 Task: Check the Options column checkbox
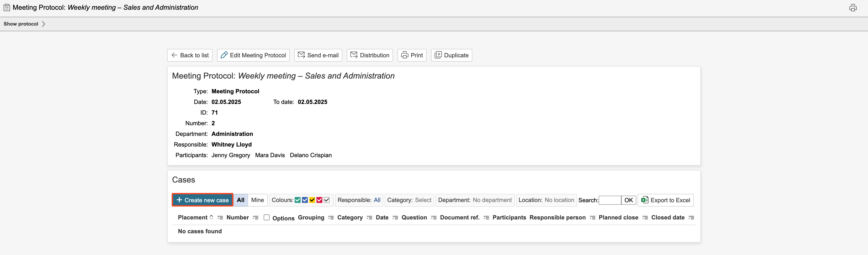pyautogui.click(x=267, y=218)
